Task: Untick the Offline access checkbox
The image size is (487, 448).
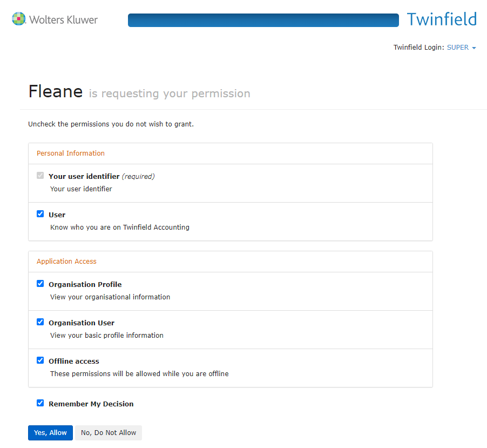Action: [x=40, y=360]
